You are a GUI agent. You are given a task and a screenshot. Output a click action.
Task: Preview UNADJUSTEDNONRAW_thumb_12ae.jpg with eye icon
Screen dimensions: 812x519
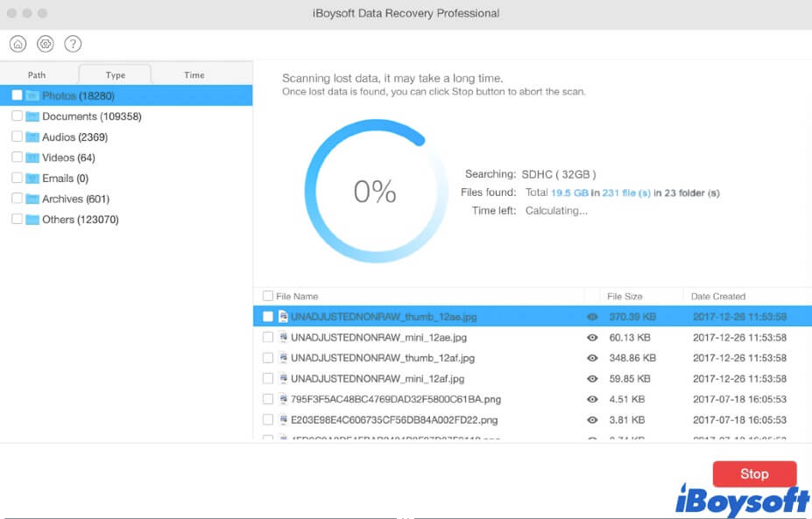(592, 317)
